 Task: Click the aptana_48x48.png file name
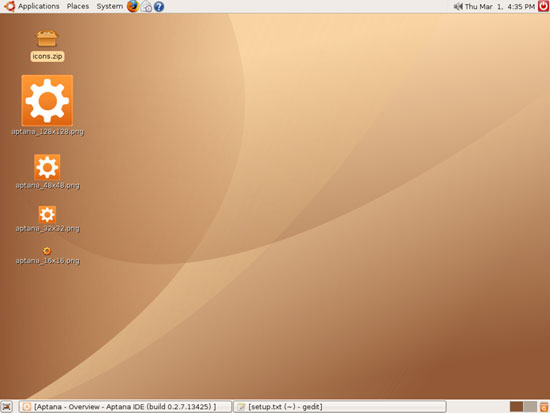coord(48,186)
